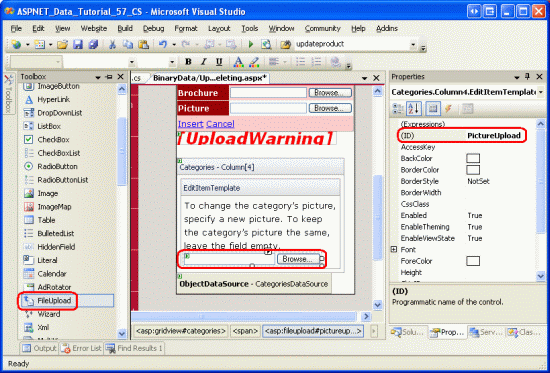Pin the Properties panel with auto-hide icon
This screenshot has height=373, width=550.
tap(527, 77)
